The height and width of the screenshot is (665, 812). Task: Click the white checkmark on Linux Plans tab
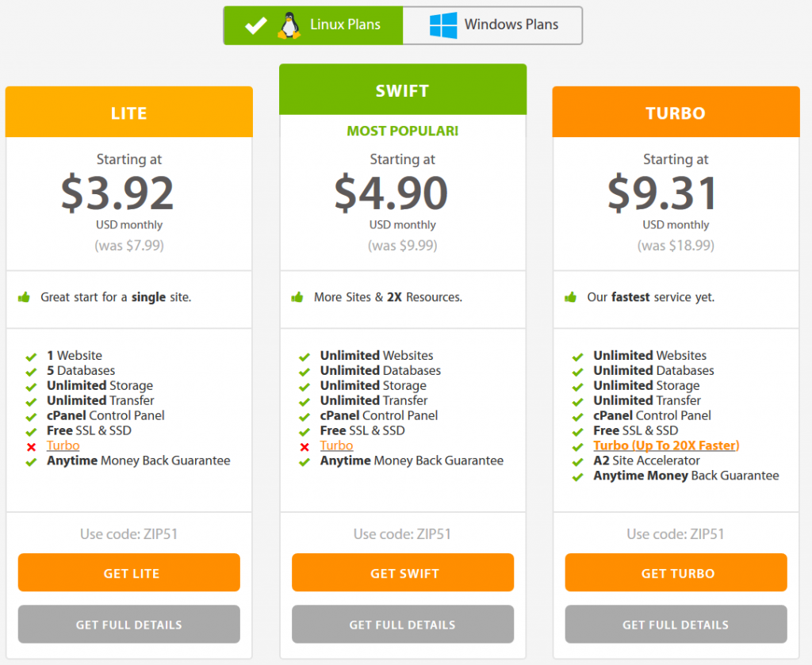pos(255,25)
